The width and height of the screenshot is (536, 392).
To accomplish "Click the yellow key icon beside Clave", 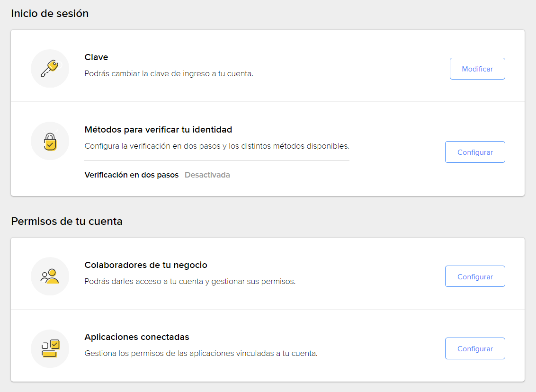I will [50, 69].
